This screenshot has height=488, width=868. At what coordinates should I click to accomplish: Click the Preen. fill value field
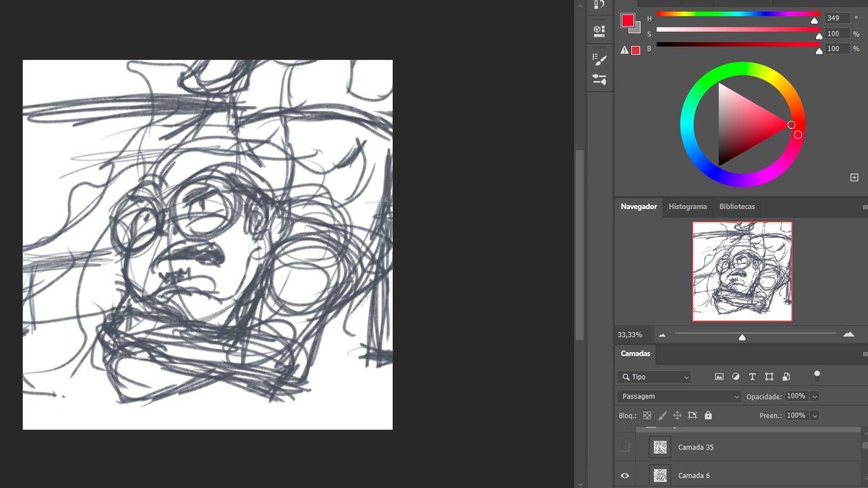click(796, 416)
